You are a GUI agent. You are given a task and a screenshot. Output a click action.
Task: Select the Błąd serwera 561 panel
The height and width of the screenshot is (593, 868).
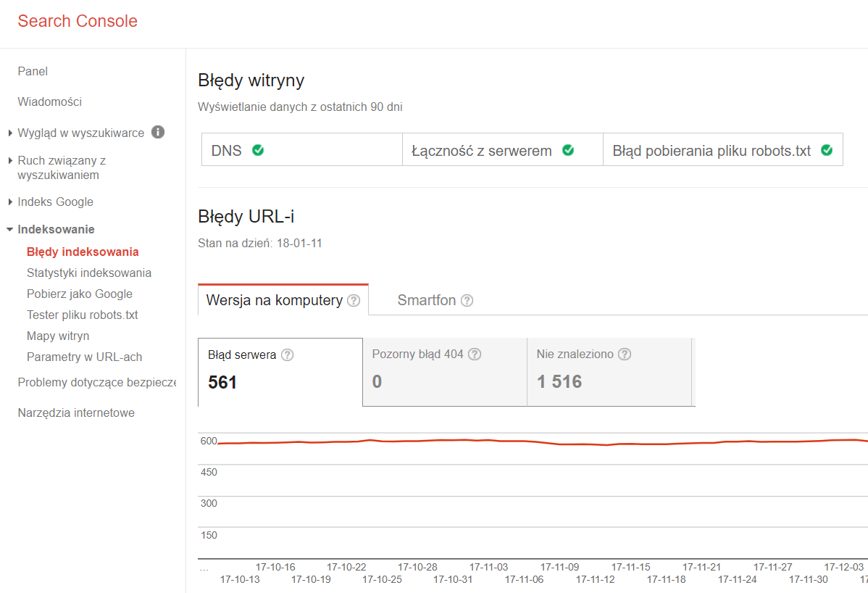point(280,372)
